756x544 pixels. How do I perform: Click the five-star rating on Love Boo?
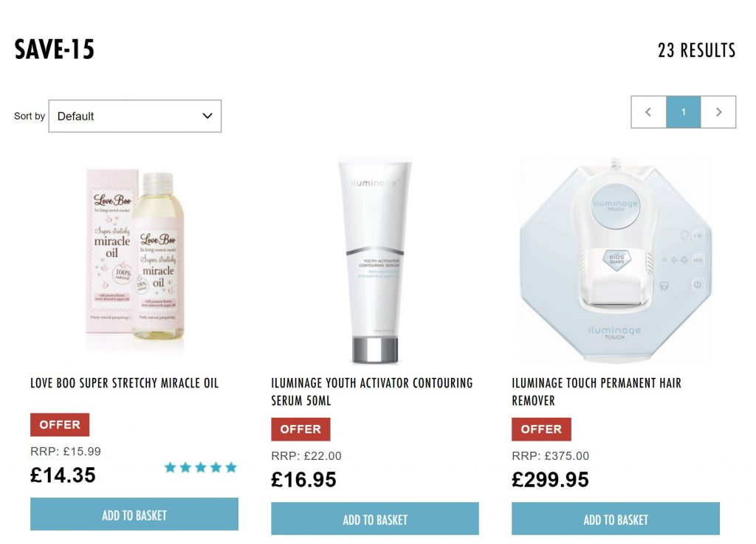coord(201,467)
